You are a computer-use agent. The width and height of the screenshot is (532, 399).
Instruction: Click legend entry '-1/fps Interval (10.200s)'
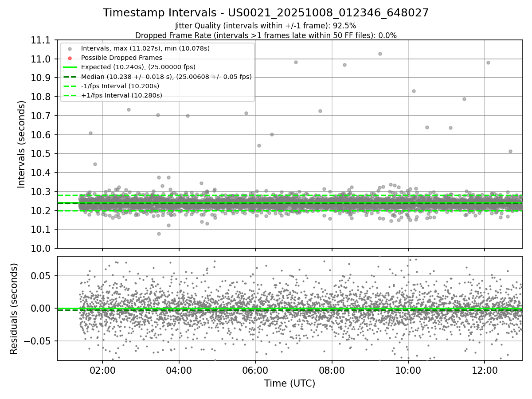120,86
